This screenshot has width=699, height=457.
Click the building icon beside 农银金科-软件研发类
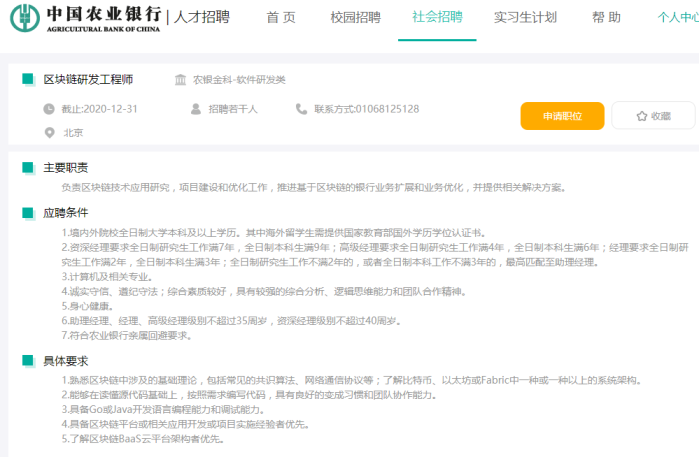tap(180, 79)
